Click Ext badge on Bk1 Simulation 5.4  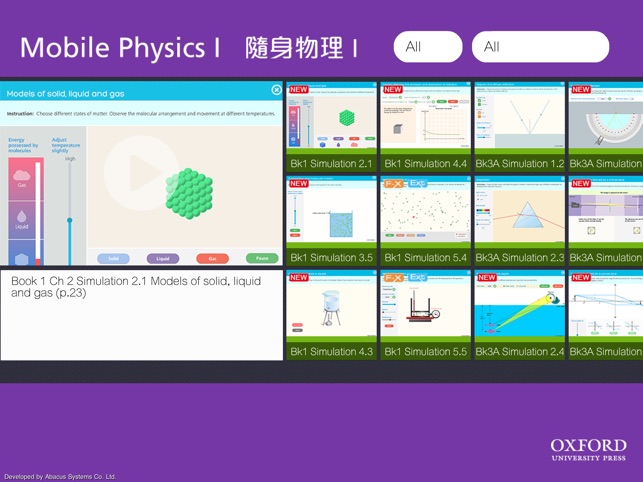pos(417,183)
